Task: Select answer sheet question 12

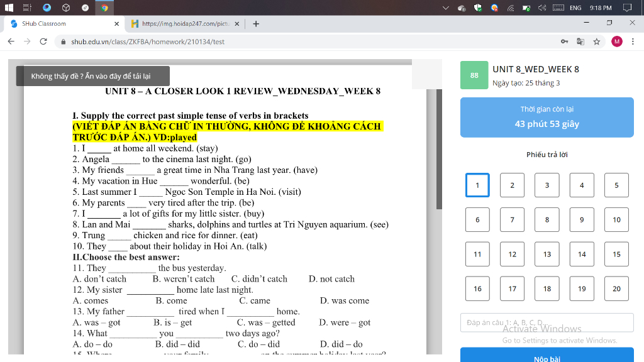Action: tap(512, 254)
